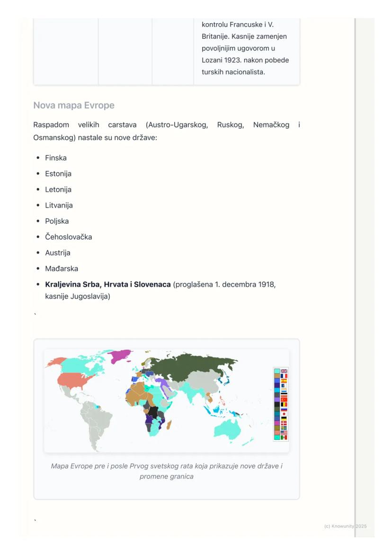392x555 pixels.
Task: Click the French flag in map legend
Action: click(x=284, y=376)
